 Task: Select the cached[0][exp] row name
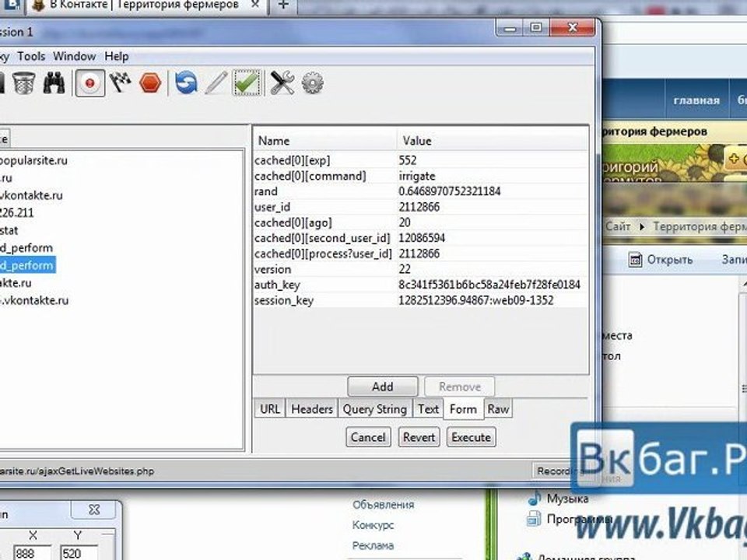(292, 160)
